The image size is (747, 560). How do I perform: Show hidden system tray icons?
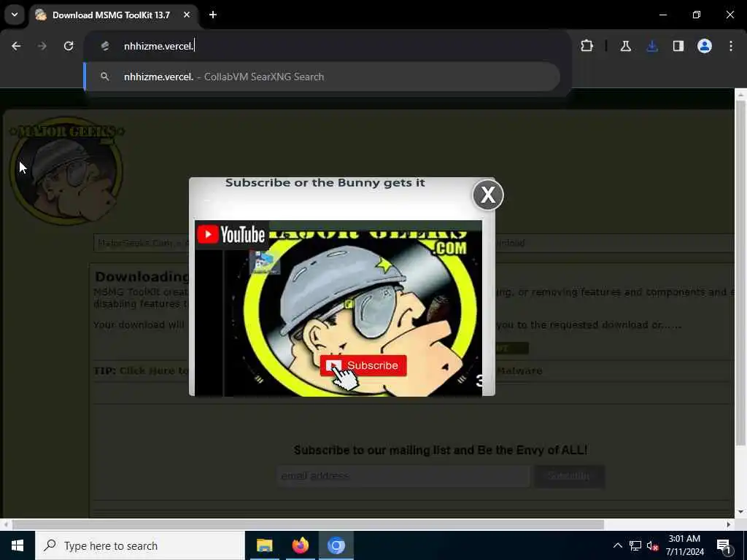pyautogui.click(x=617, y=545)
